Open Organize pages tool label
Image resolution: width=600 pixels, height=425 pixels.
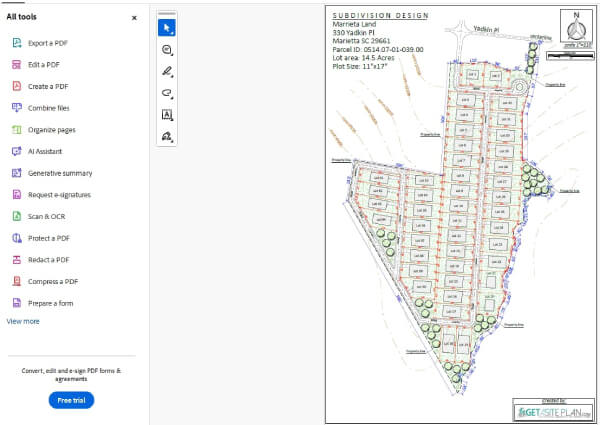pos(52,130)
